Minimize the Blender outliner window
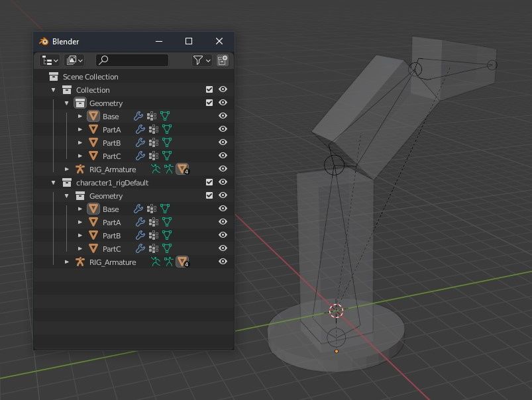Viewport: 532px width, 400px height. click(159, 42)
